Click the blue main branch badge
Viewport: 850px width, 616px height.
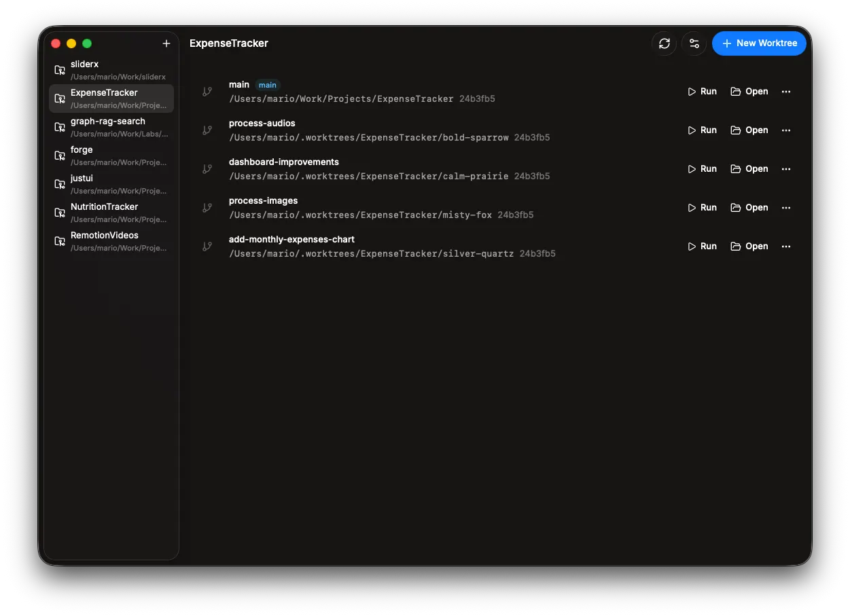point(268,85)
